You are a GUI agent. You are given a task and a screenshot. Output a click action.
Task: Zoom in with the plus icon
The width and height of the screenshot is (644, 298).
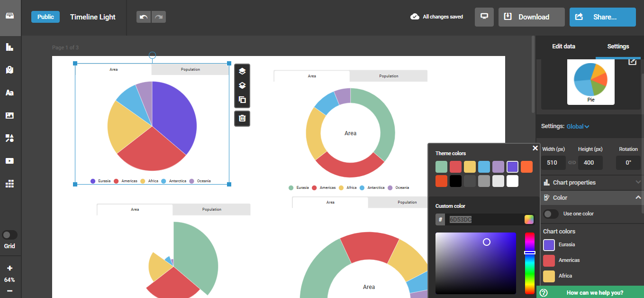click(x=9, y=268)
